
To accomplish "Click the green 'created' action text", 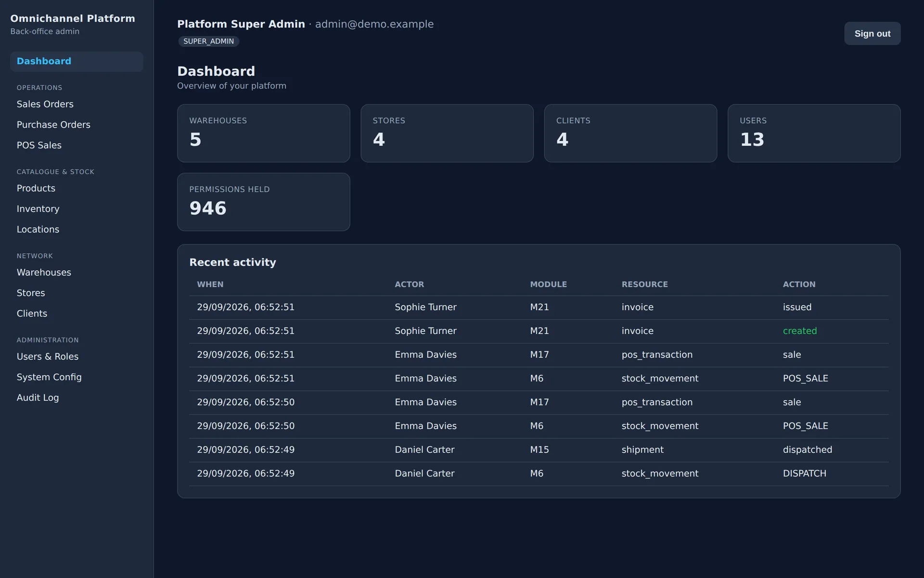I will point(799,331).
